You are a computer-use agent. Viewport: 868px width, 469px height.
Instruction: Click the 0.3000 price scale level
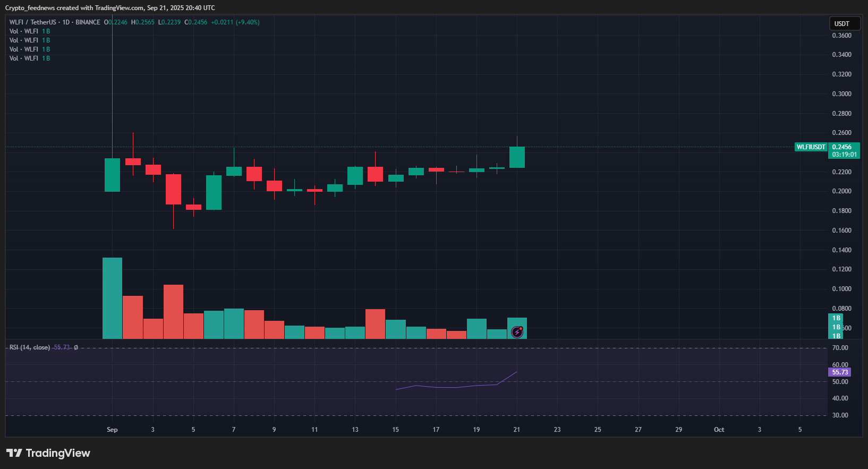tap(841, 94)
